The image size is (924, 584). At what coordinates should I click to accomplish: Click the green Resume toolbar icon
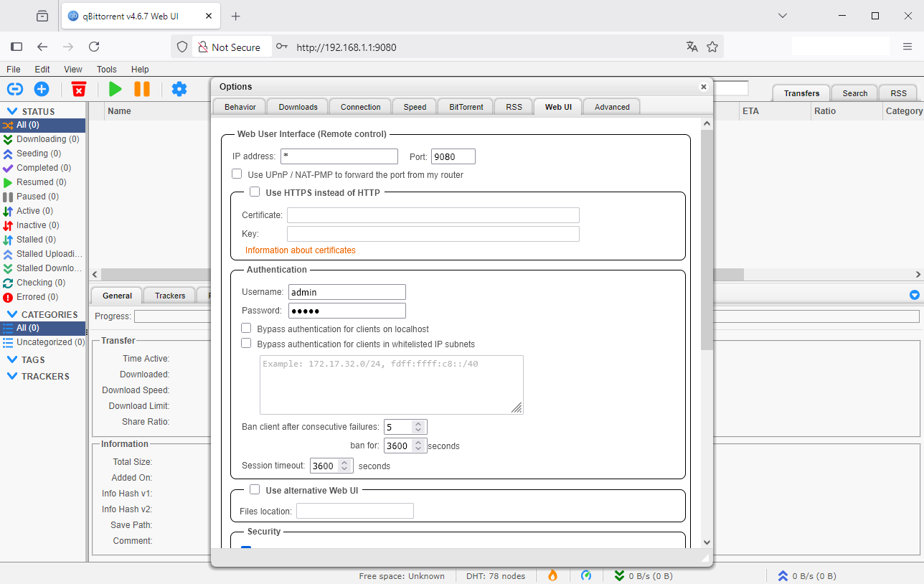(115, 89)
